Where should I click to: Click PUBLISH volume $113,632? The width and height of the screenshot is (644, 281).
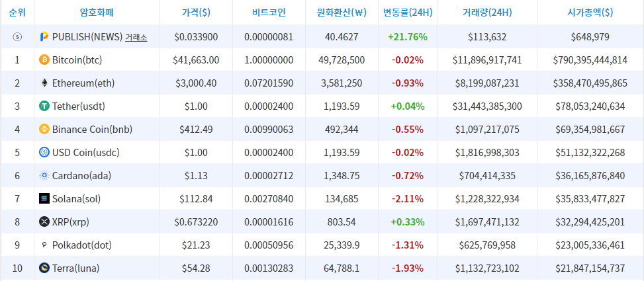[x=487, y=37]
